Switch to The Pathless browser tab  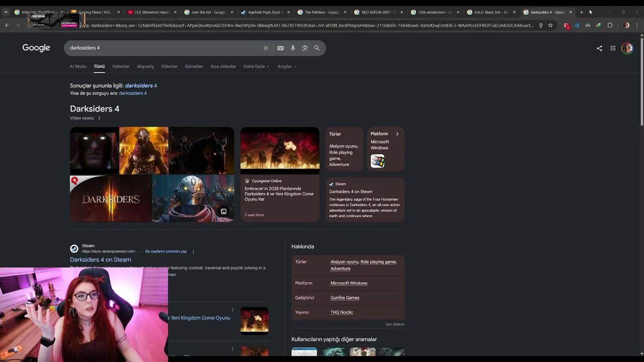[x=321, y=12]
